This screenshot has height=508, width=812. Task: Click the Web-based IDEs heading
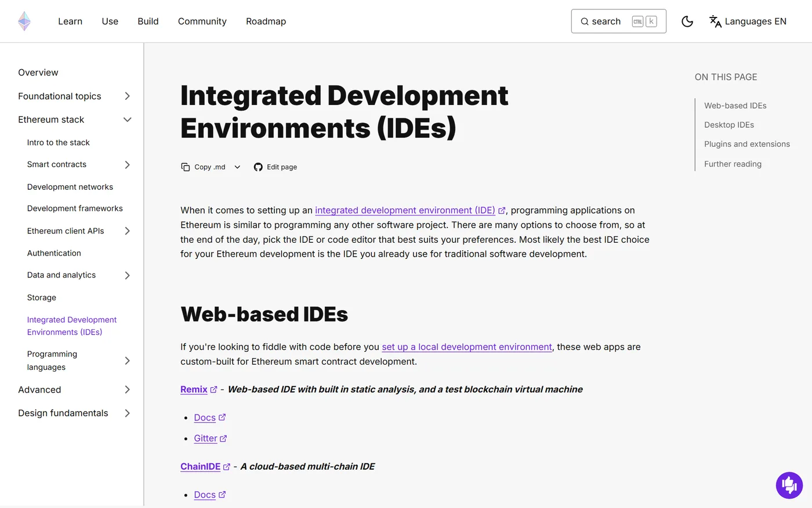[264, 315]
